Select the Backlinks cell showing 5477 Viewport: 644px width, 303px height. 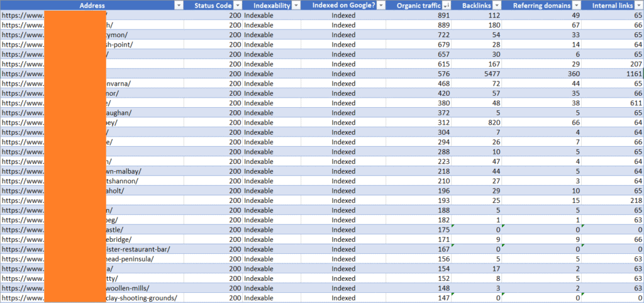click(491, 74)
